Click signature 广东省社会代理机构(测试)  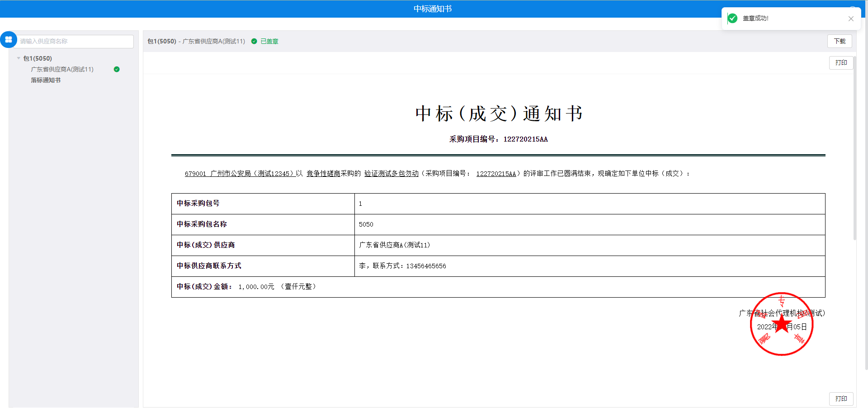coord(782,313)
